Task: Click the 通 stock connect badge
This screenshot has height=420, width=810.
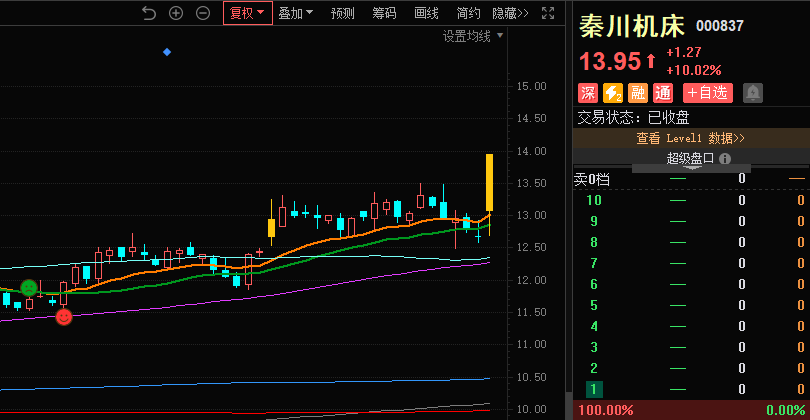Action: [x=662, y=93]
